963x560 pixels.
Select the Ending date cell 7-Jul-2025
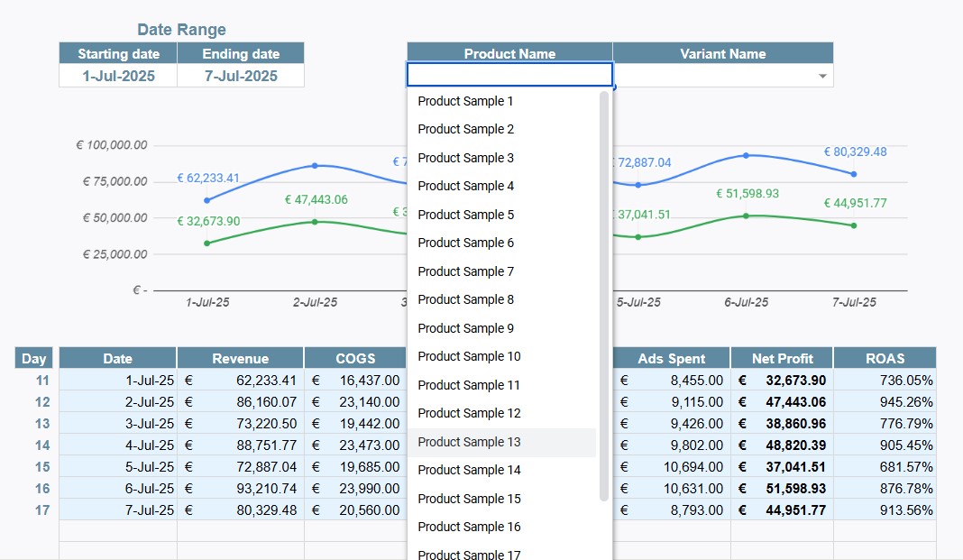[241, 77]
